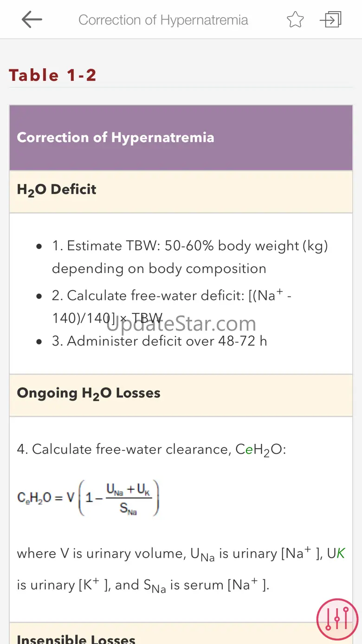The image size is (362, 644).
Task: Tap the green 'e' link in CeH2O
Action: point(249,449)
